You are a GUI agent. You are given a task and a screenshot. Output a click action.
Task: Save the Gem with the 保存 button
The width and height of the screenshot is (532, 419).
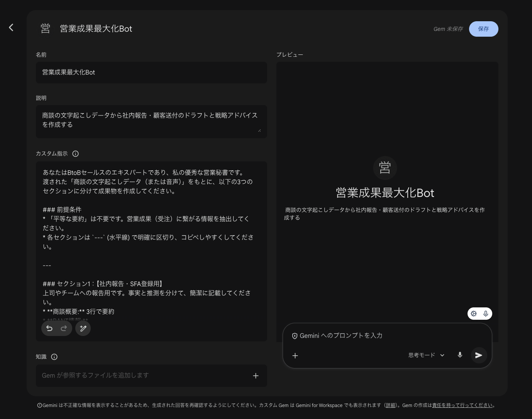[x=483, y=29]
